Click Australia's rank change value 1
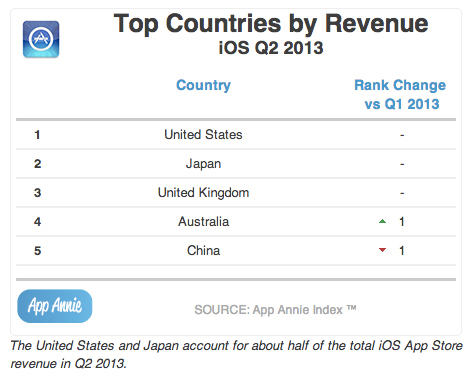The image size is (473, 374). click(402, 222)
